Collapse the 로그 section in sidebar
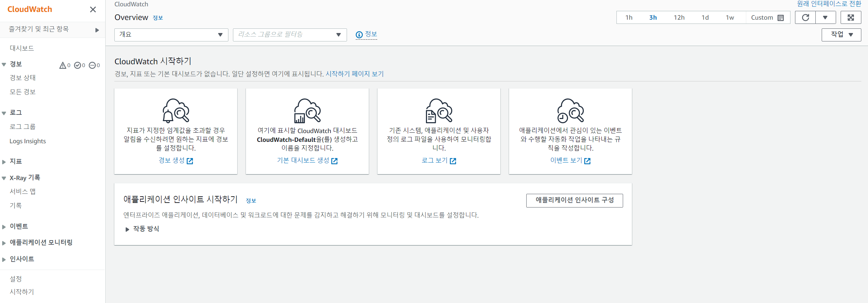868x303 pixels. pos(4,113)
